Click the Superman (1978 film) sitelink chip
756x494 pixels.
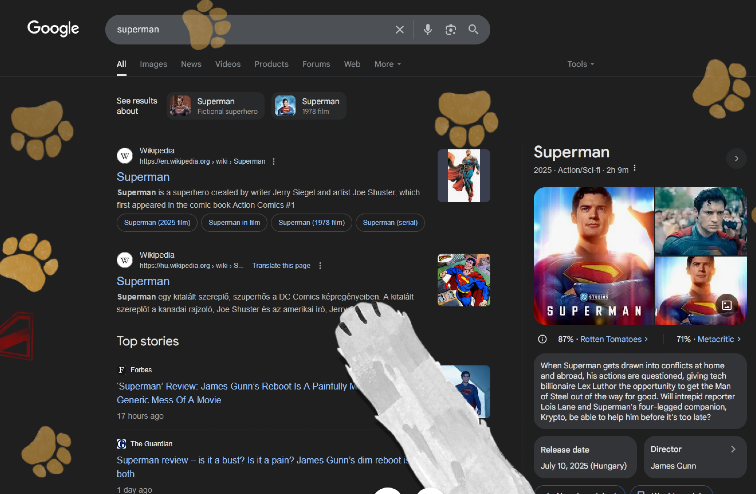[311, 223]
